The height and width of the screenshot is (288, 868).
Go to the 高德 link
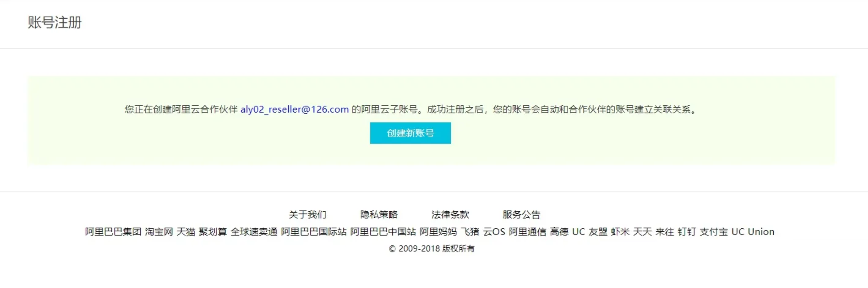tap(559, 232)
